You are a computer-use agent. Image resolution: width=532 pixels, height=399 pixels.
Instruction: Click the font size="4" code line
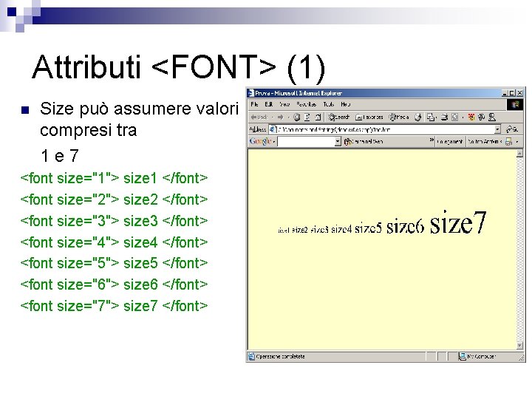coord(114,242)
